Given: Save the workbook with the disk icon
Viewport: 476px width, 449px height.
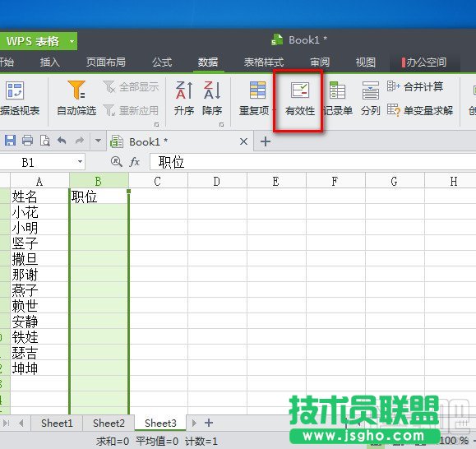Looking at the screenshot, I should point(10,141).
